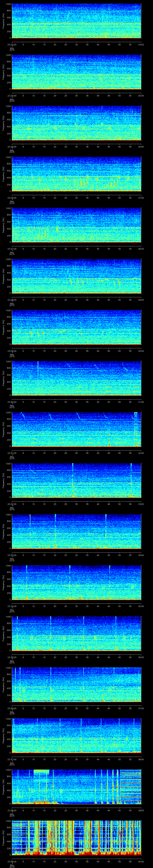
Task: Click the "23:26:00" time axis label
Action: [x=12, y=198]
